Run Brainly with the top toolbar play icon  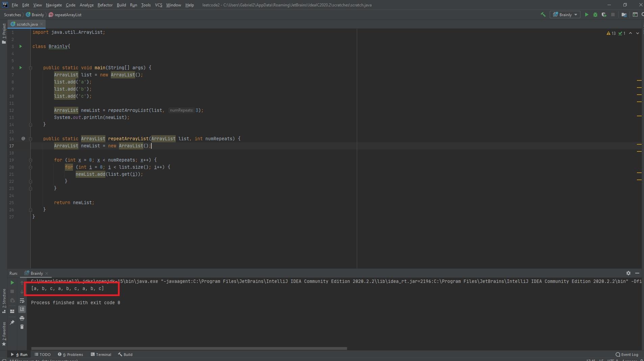(587, 15)
